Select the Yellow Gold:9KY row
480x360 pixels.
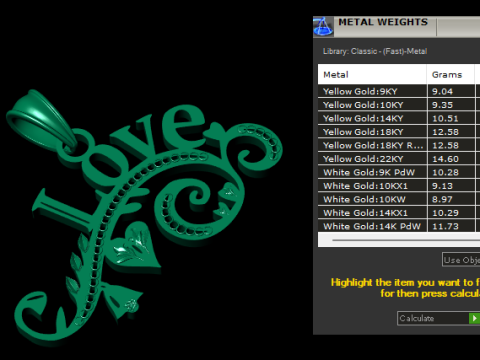(399, 91)
